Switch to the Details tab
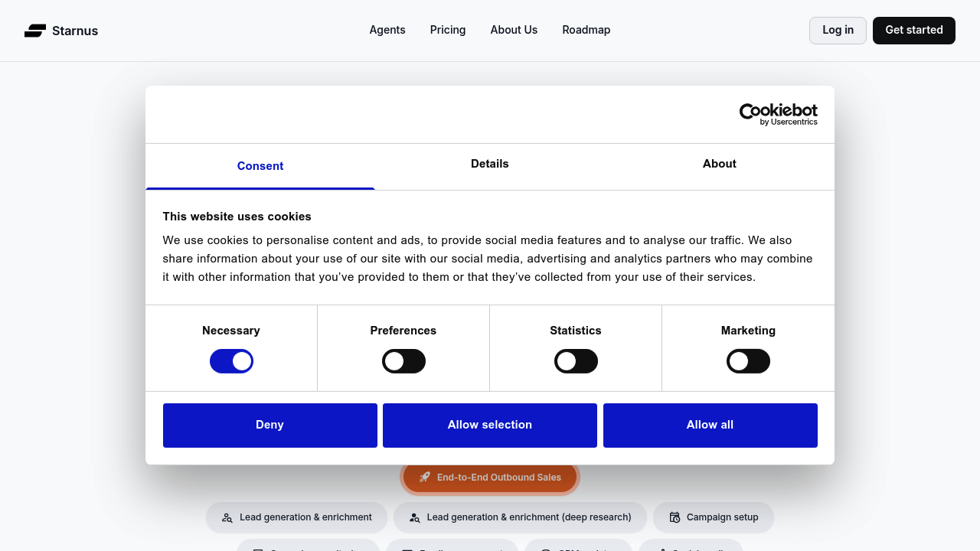 click(x=489, y=164)
